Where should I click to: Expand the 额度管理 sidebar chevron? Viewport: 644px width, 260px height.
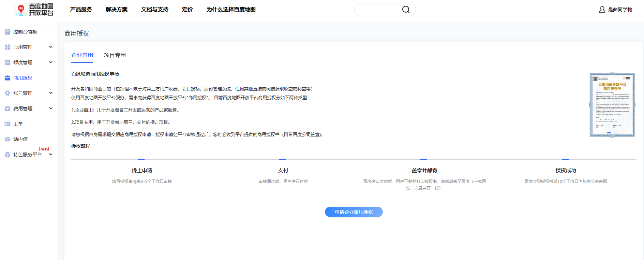tap(51, 62)
